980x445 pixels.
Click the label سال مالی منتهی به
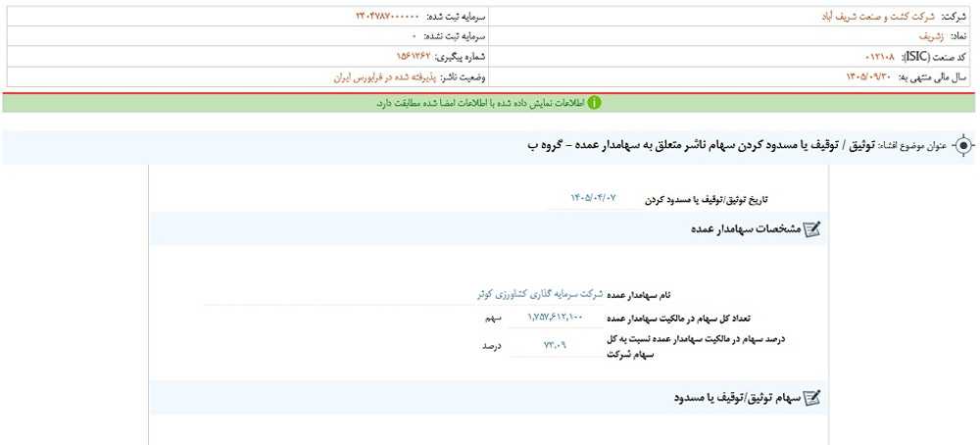933,78
